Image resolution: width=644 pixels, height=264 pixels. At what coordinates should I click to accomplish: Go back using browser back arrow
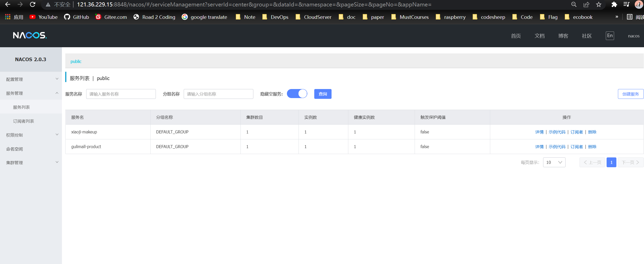coord(8,4)
